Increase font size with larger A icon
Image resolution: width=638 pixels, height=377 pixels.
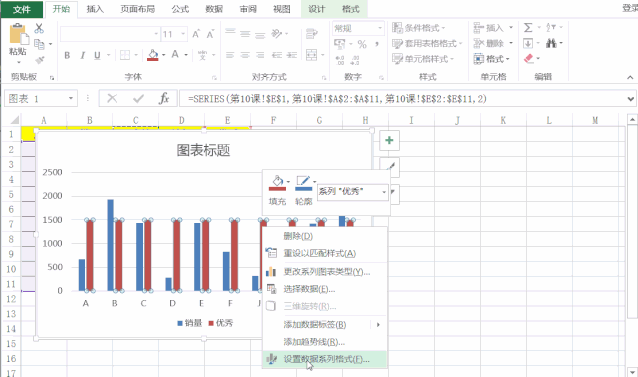[x=196, y=34]
